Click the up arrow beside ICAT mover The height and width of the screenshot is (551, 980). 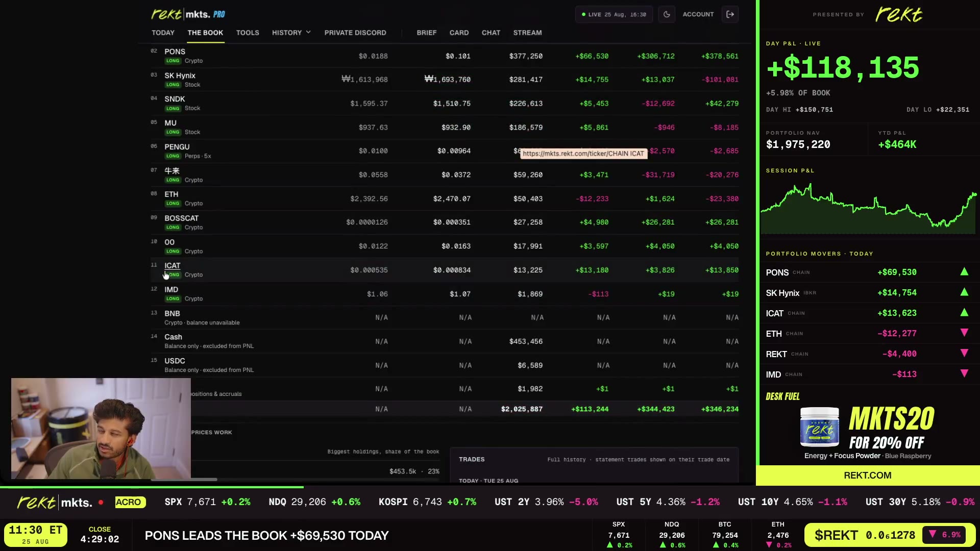[964, 313]
